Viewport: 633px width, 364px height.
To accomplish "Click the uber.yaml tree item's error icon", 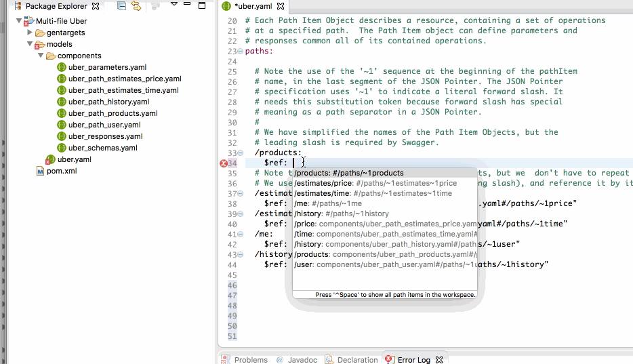I will 47,162.
